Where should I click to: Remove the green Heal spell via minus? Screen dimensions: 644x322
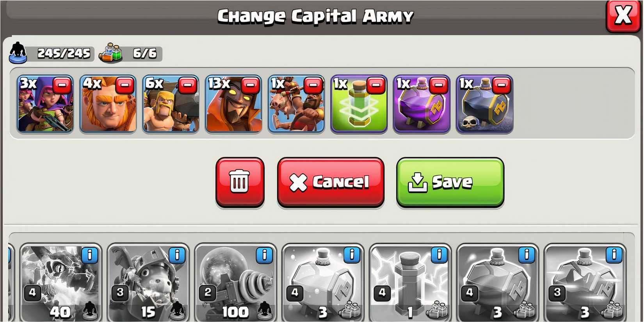point(376,85)
